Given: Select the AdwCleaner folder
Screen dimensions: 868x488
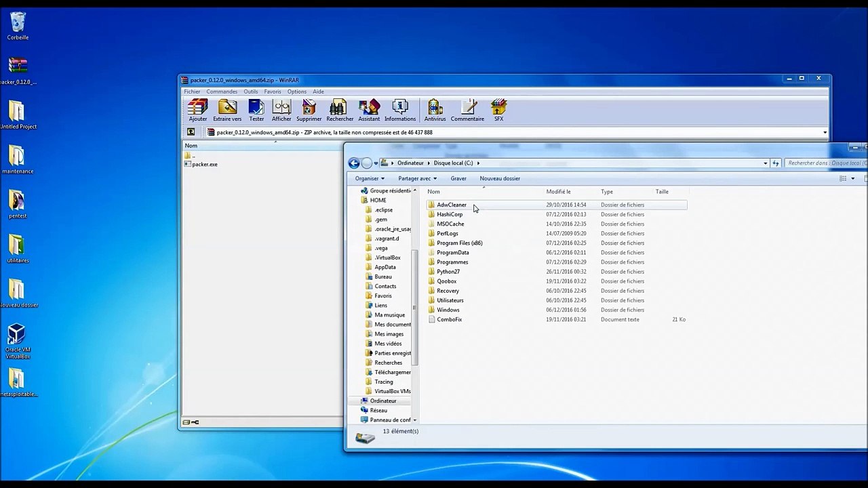Looking at the screenshot, I should (x=452, y=205).
